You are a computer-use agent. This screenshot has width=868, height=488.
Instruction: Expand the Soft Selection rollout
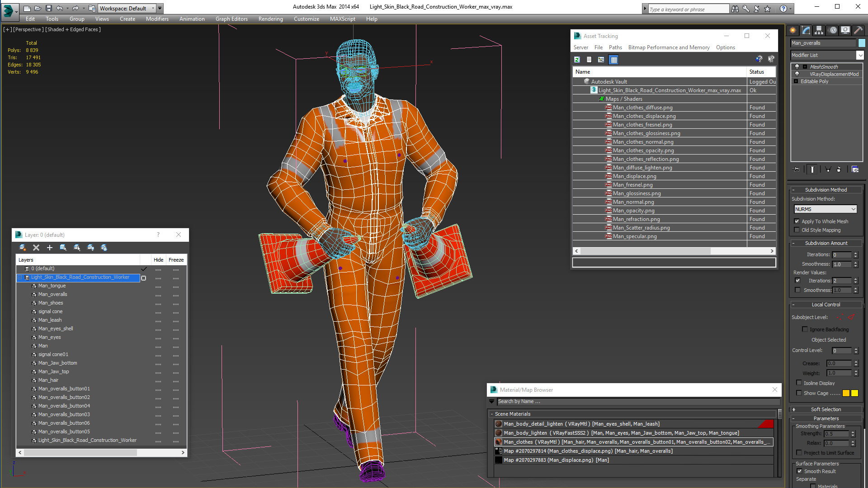pyautogui.click(x=826, y=409)
